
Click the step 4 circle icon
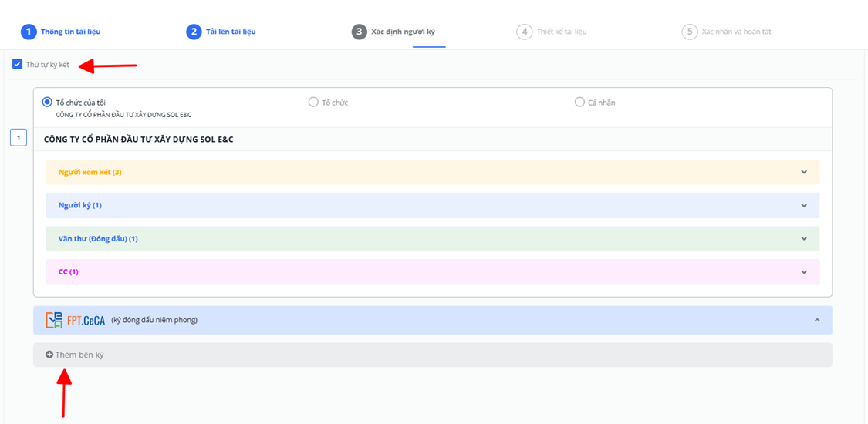tap(525, 32)
